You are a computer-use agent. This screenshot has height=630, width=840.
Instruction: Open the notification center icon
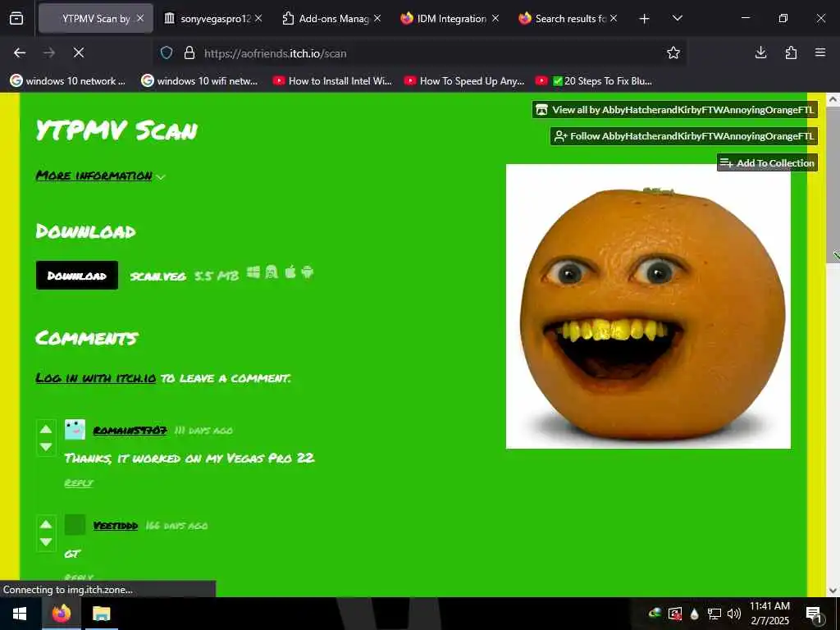pyautogui.click(x=814, y=614)
